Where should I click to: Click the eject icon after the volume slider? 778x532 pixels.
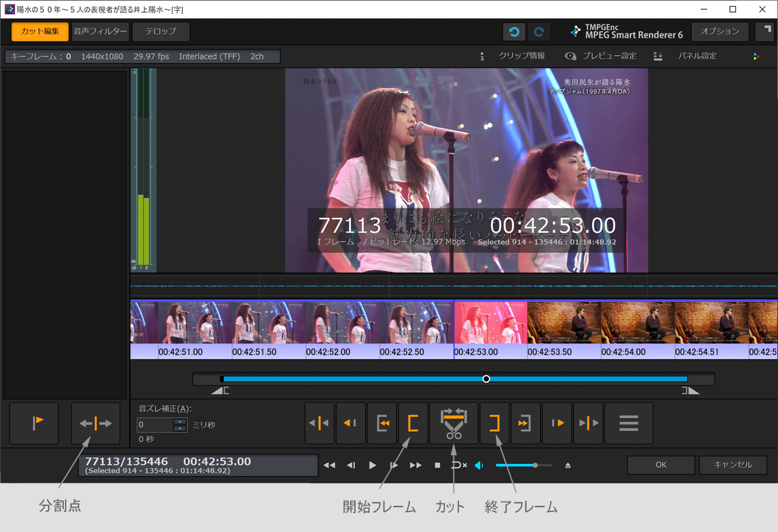coord(568,465)
